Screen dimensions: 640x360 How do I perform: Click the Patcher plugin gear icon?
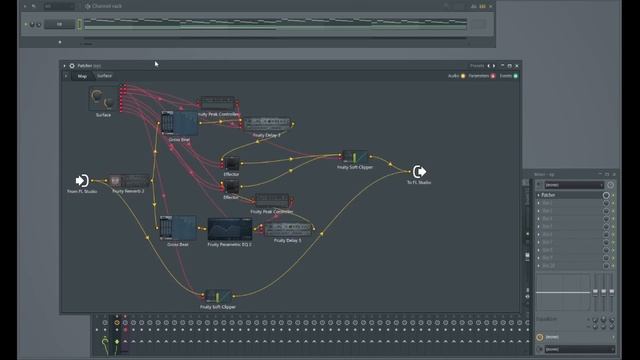[72, 66]
